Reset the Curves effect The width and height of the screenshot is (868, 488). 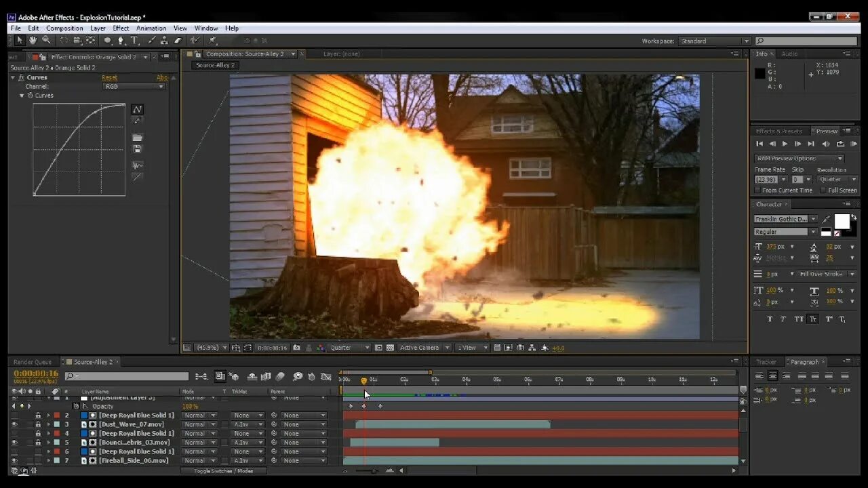pos(109,77)
